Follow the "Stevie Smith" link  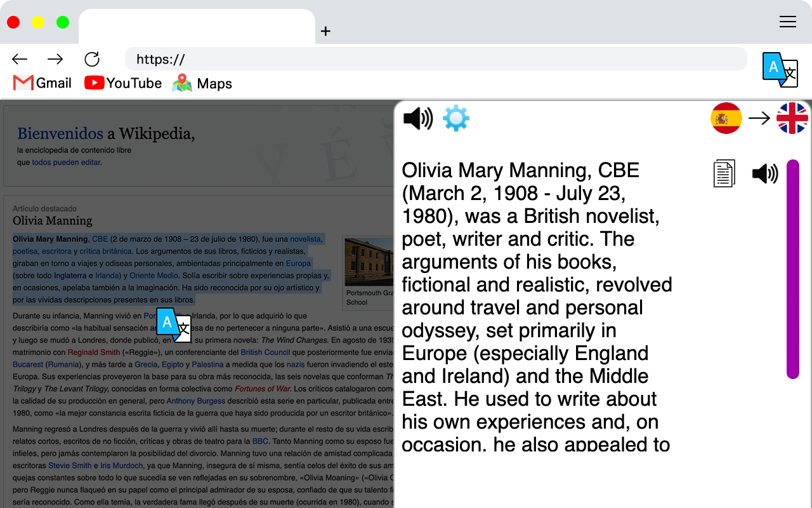pyautogui.click(x=70, y=465)
